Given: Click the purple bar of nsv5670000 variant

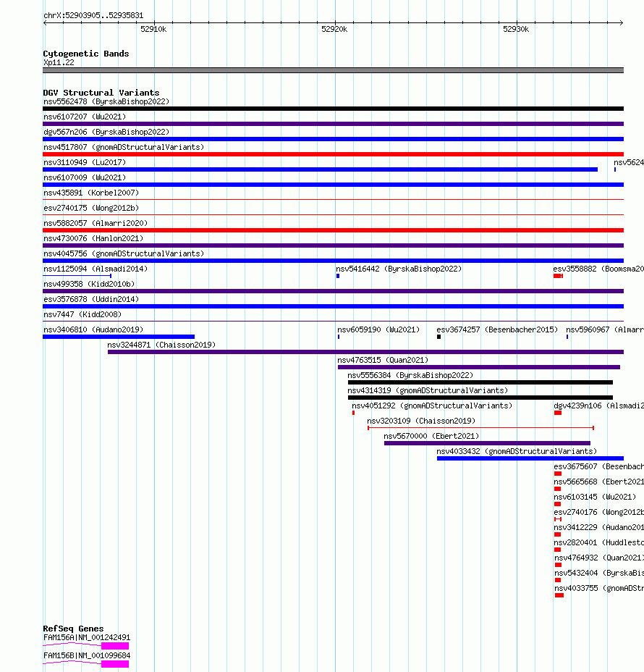Looking at the screenshot, I should pyautogui.click(x=487, y=443).
